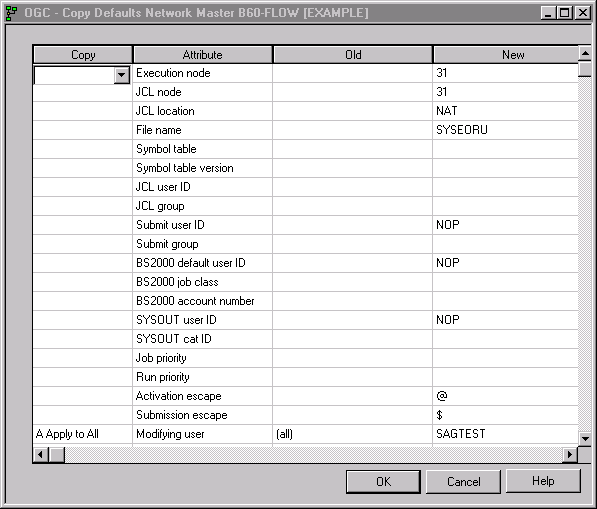Open Help for this dialog
The width and height of the screenshot is (597, 509).
tap(543, 481)
